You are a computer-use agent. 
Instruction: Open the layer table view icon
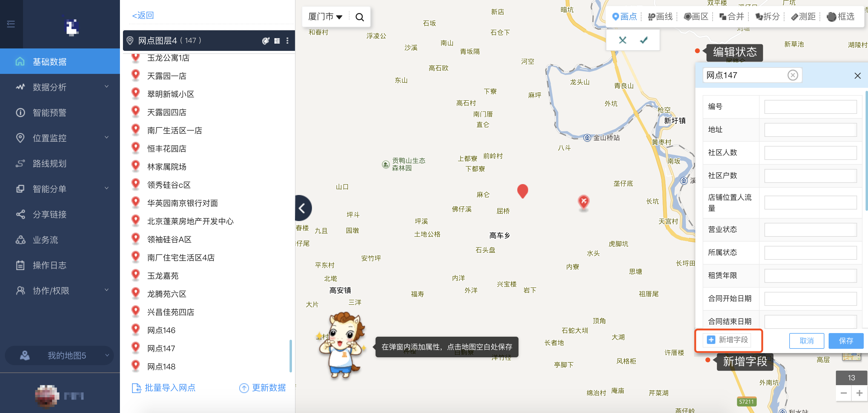277,41
